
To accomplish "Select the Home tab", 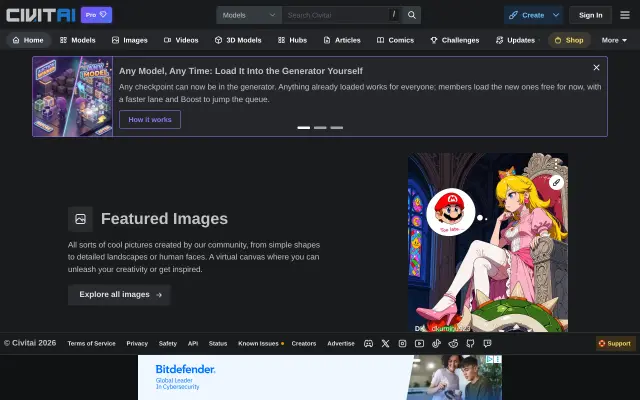I will click(x=28, y=40).
